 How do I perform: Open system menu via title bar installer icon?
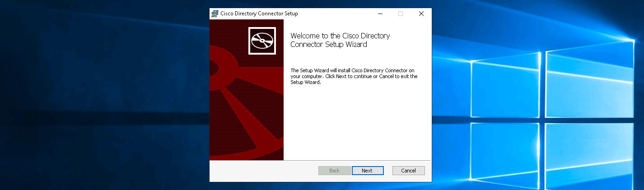tap(215, 14)
